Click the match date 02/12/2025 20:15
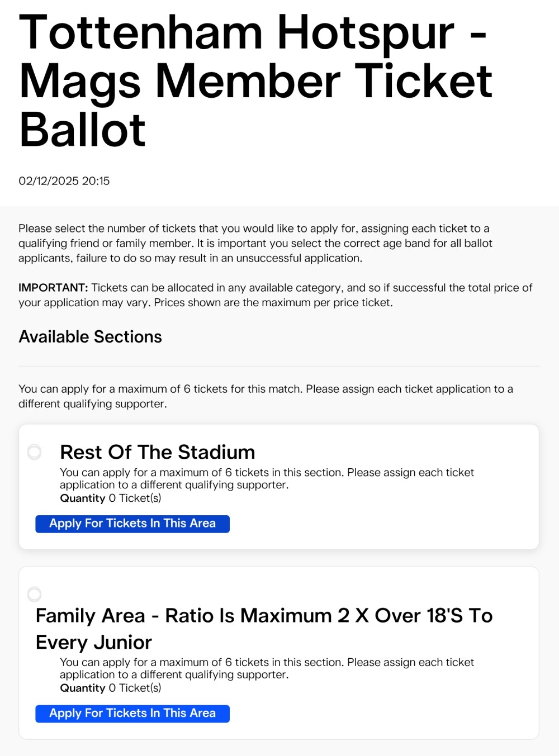 click(x=64, y=181)
